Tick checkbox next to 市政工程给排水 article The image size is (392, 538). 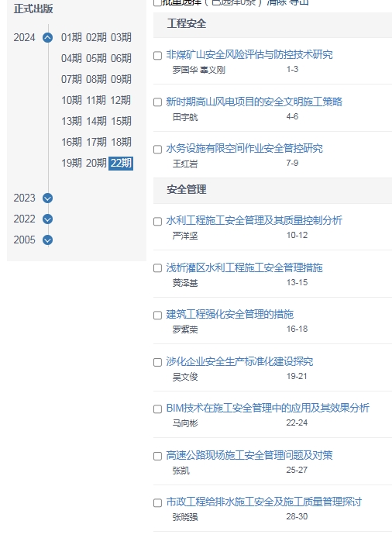point(157,503)
